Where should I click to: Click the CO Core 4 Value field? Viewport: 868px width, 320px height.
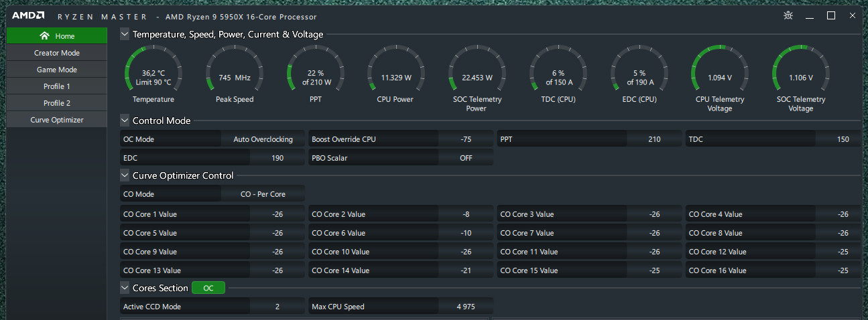click(x=773, y=214)
